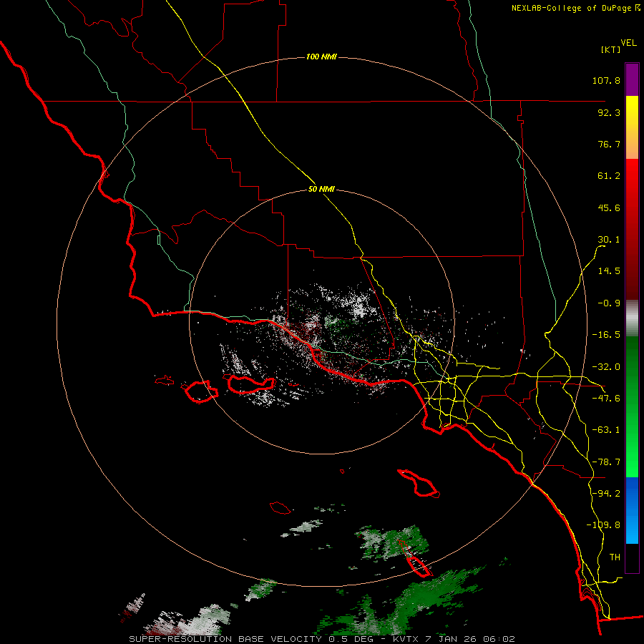The image size is (644, 644).
Task: Click the 61.2 legend value
Action: pyautogui.click(x=609, y=176)
